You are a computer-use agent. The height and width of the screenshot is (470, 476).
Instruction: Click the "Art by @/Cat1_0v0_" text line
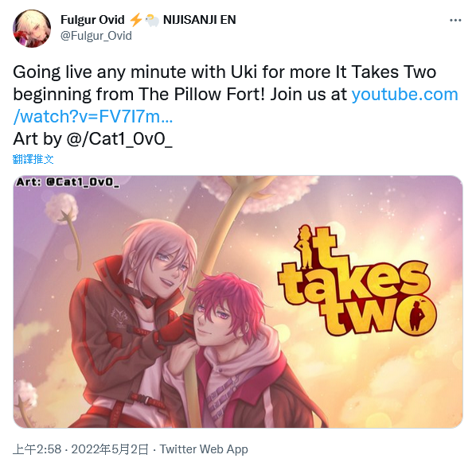click(92, 139)
